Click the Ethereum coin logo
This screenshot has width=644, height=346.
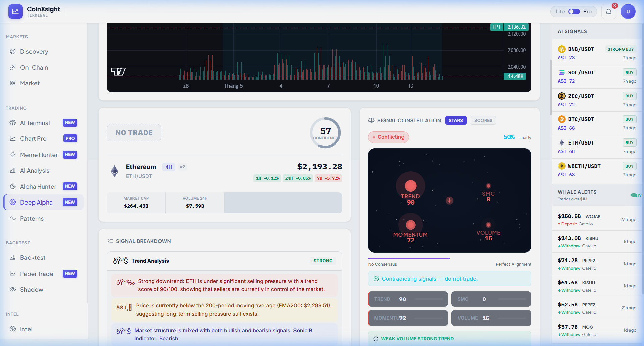click(115, 171)
